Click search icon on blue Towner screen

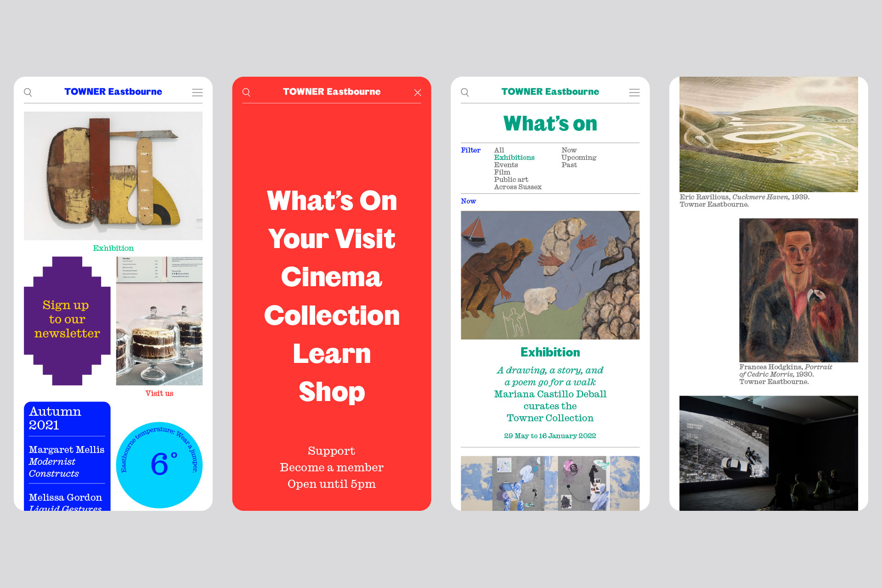[28, 92]
